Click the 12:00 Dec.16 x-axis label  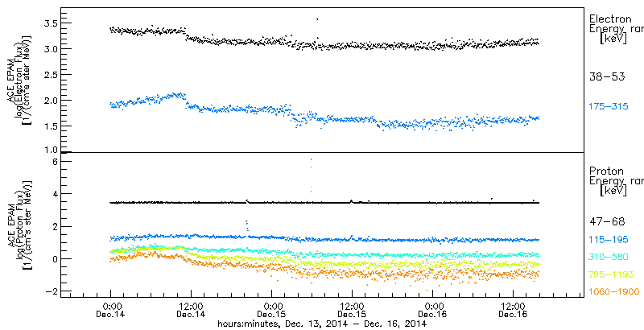click(x=513, y=311)
